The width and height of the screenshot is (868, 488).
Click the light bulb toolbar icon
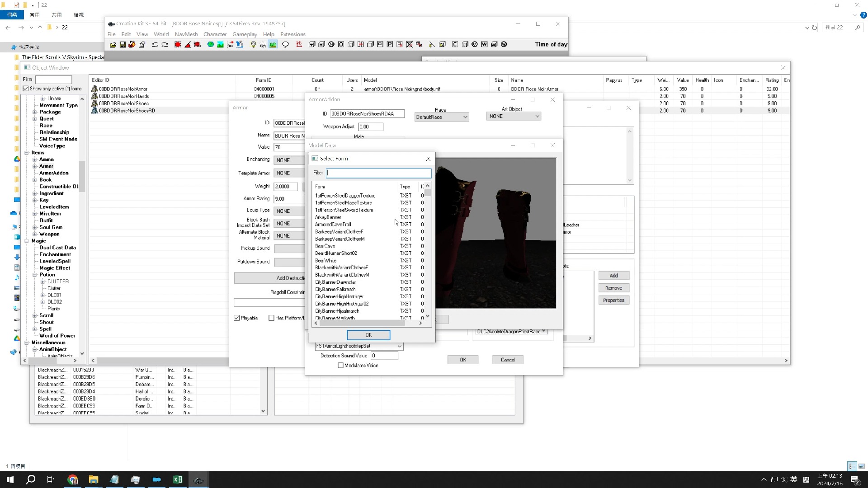click(253, 44)
